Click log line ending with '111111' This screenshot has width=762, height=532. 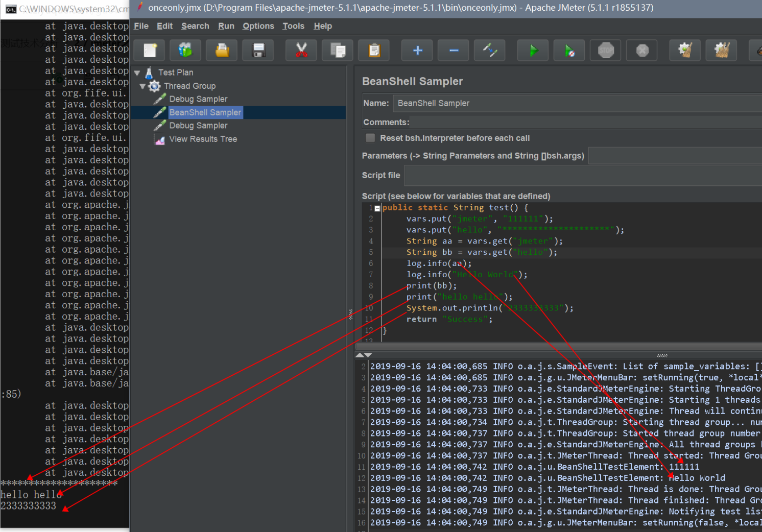point(535,467)
